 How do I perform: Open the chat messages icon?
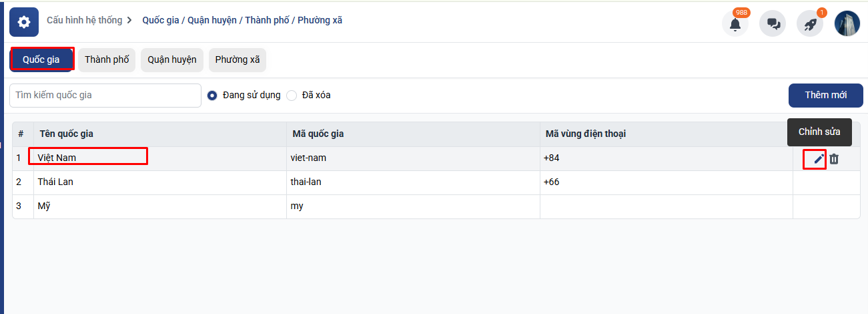coord(773,24)
